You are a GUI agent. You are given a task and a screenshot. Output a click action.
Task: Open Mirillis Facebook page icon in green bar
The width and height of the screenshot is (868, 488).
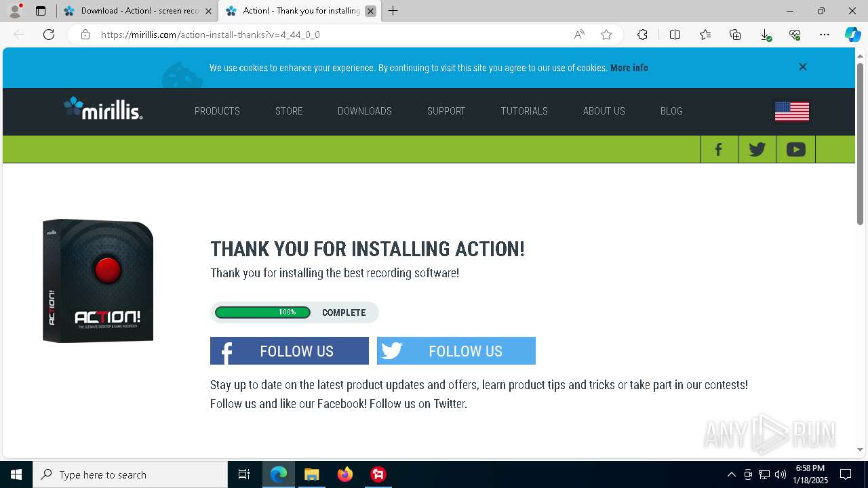tap(719, 149)
